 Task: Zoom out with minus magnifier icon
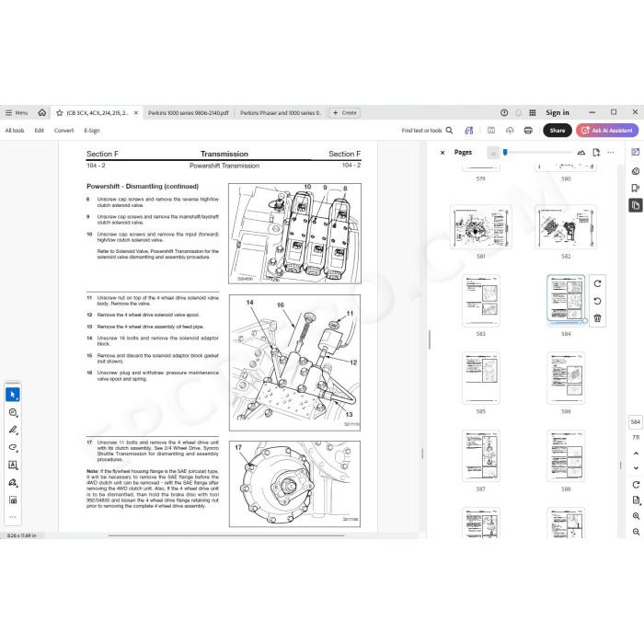coord(636,532)
